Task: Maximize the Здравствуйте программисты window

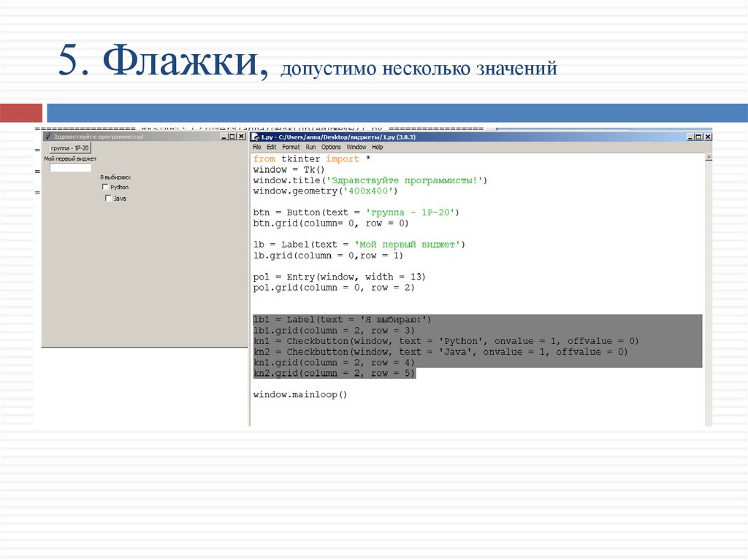Action: coord(232,137)
